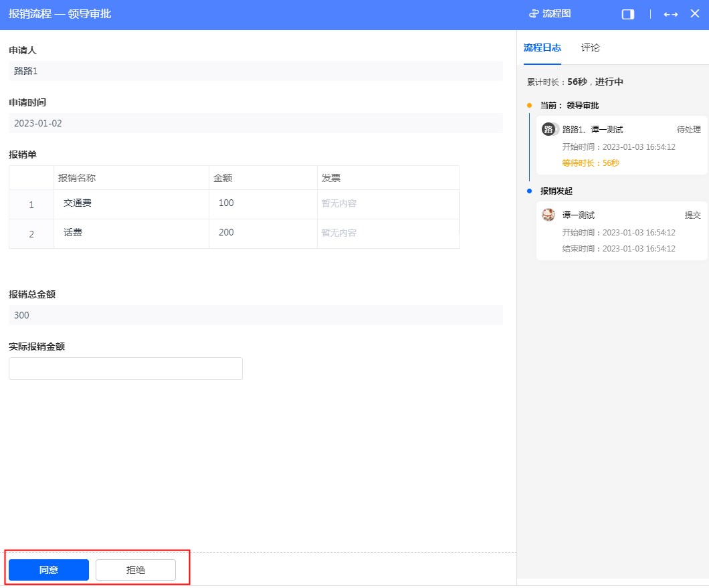Click the expand width arrows icon

(670, 14)
